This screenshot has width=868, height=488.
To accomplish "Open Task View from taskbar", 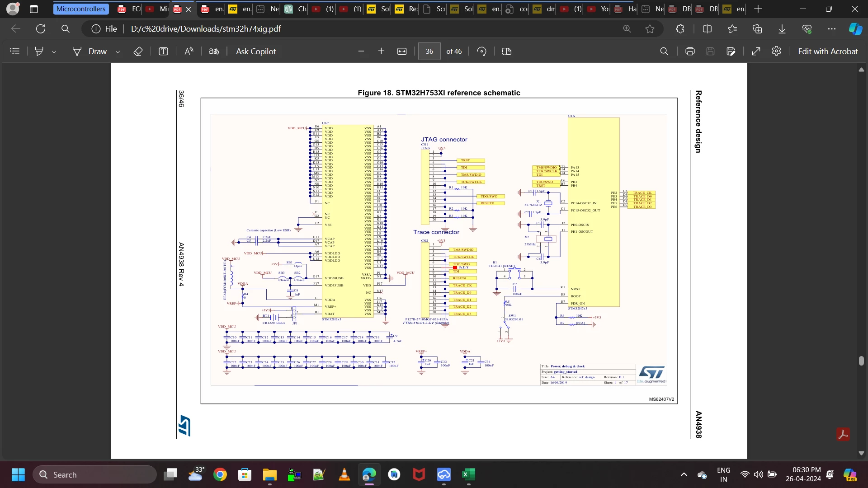I will (x=170, y=474).
